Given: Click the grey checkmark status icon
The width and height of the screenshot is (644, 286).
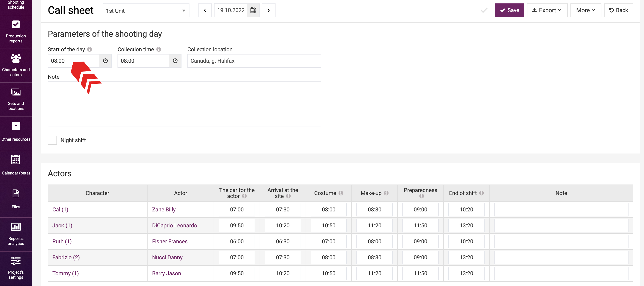Looking at the screenshot, I should pos(484,10).
